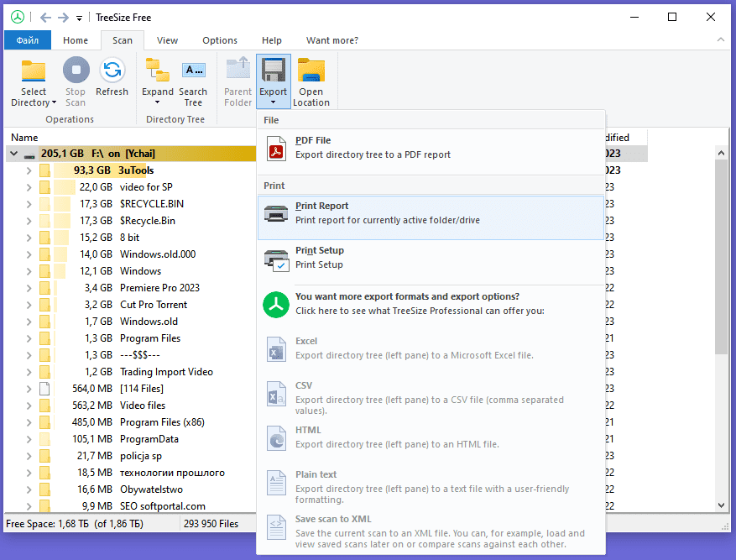Click the vertical scrollbar thumb

click(721, 257)
